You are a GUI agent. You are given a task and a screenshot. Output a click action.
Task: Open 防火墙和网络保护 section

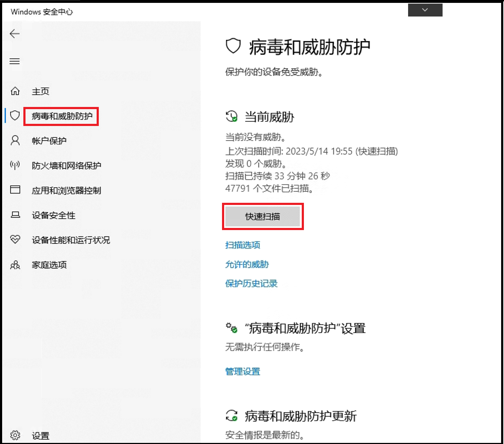66,165
